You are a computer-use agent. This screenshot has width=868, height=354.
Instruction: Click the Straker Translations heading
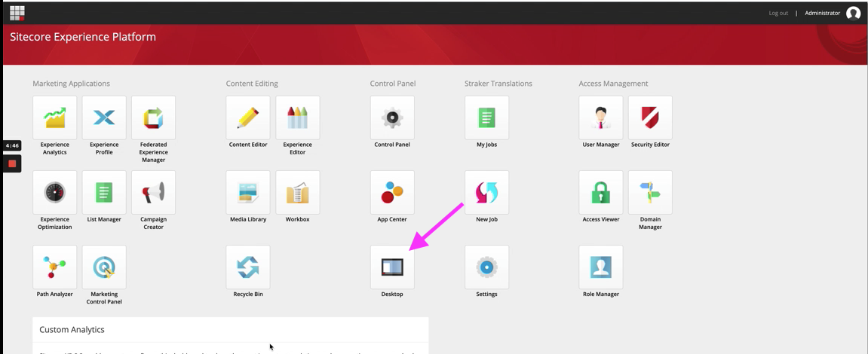(x=498, y=84)
